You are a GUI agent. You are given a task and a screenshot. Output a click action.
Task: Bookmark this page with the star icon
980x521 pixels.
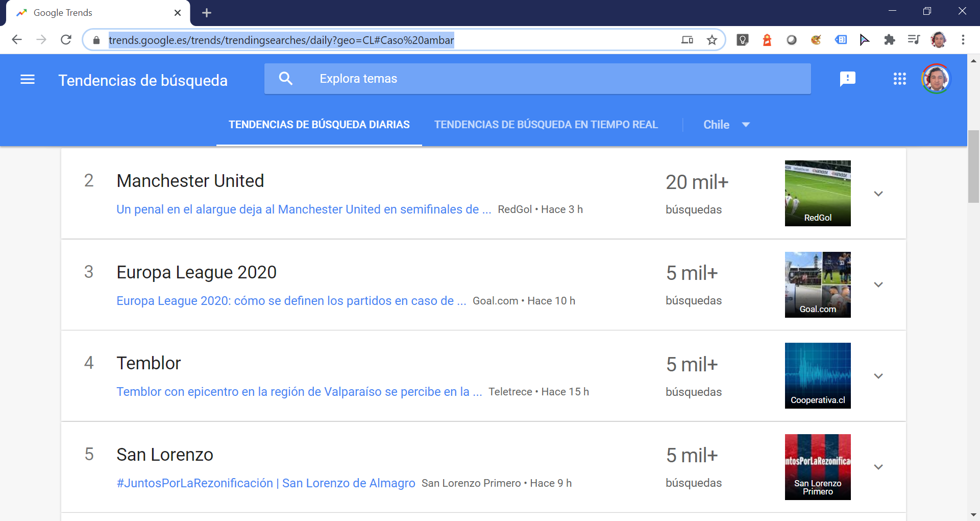(x=712, y=40)
